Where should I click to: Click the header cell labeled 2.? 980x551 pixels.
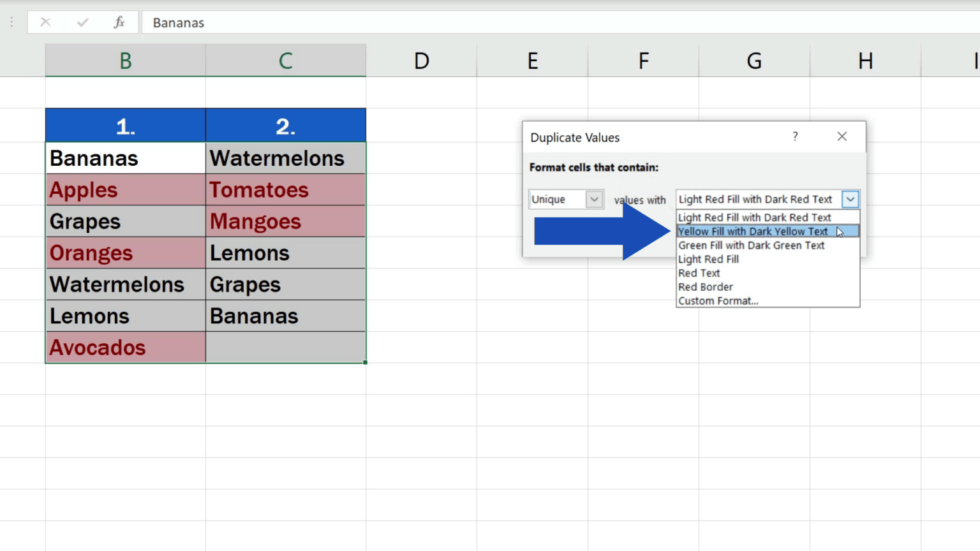point(286,126)
